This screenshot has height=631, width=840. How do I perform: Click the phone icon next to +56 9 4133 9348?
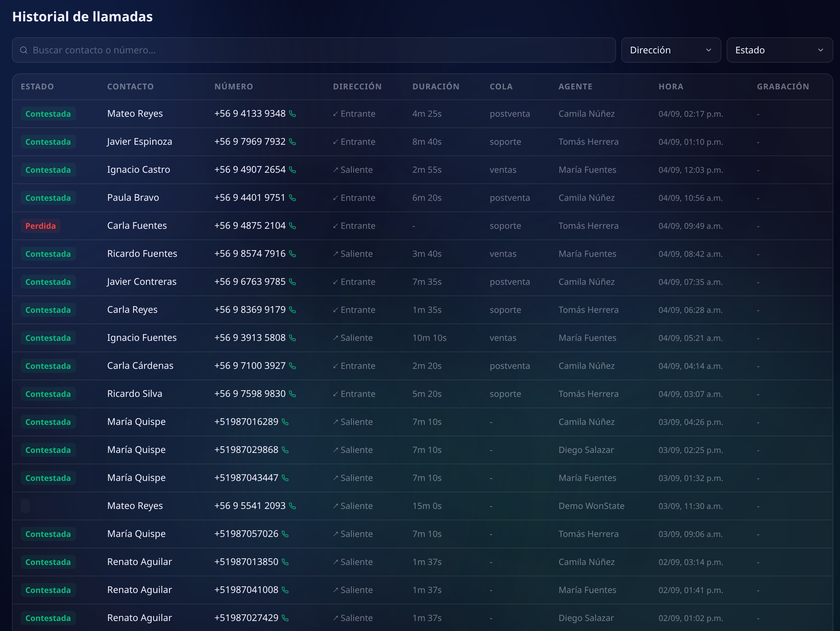pyautogui.click(x=292, y=114)
